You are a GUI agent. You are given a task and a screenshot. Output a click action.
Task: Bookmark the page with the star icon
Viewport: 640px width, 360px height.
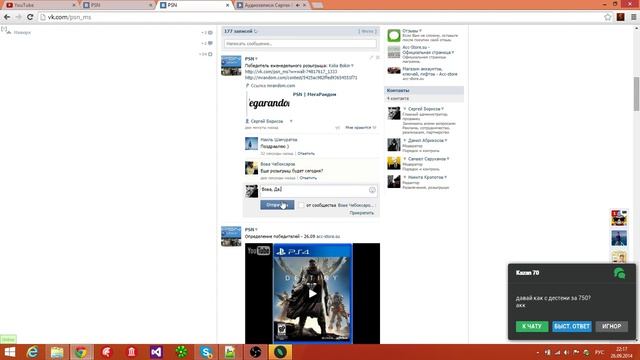(608, 17)
